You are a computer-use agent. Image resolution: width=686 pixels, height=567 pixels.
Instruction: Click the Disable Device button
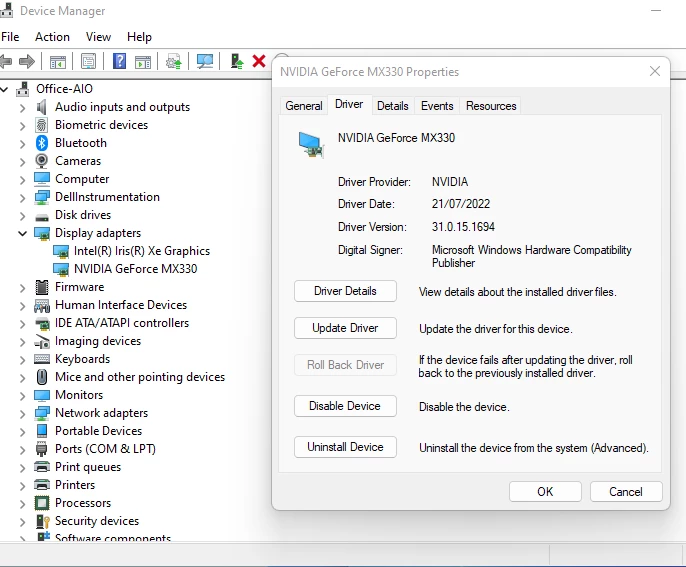point(345,406)
